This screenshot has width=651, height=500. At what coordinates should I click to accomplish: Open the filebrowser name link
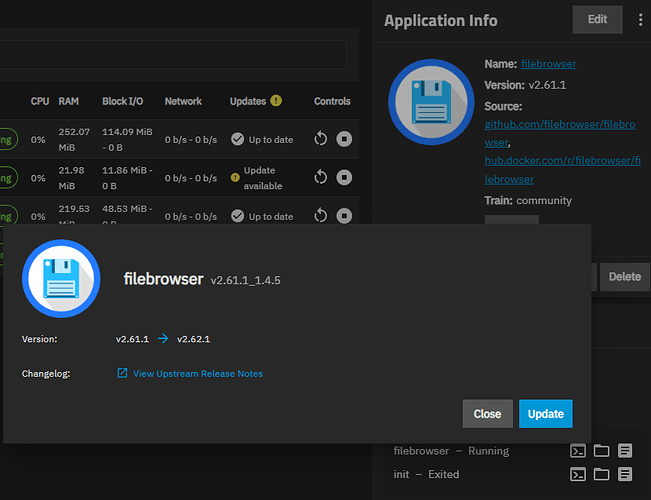click(x=548, y=64)
